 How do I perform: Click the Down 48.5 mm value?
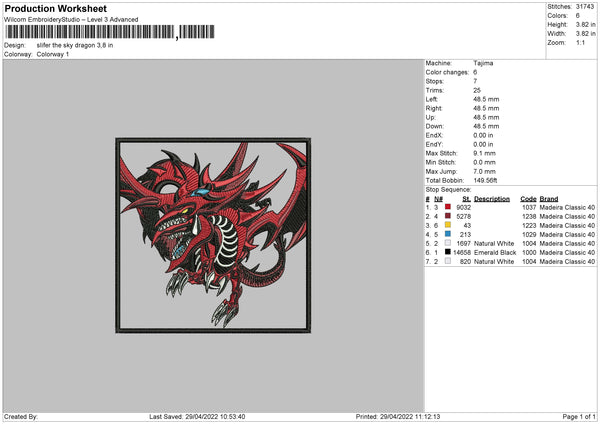486,126
